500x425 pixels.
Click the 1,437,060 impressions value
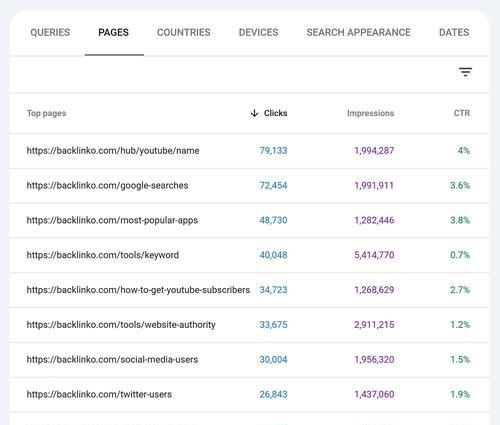pyautogui.click(x=374, y=394)
